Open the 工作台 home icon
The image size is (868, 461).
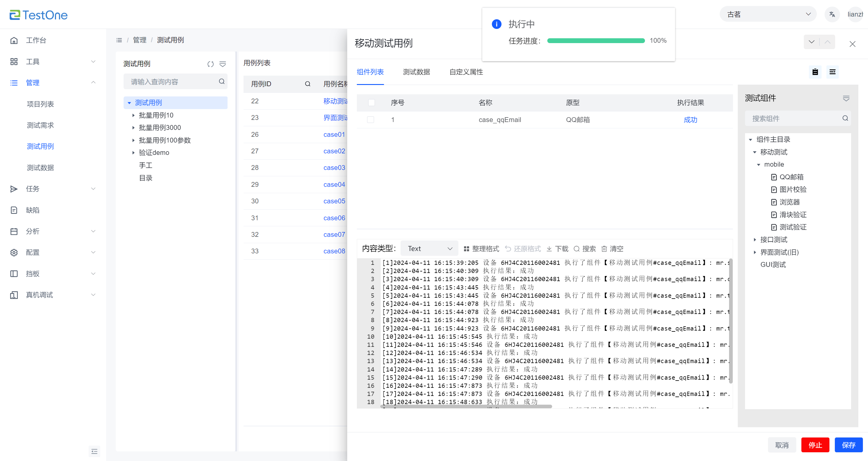point(14,40)
